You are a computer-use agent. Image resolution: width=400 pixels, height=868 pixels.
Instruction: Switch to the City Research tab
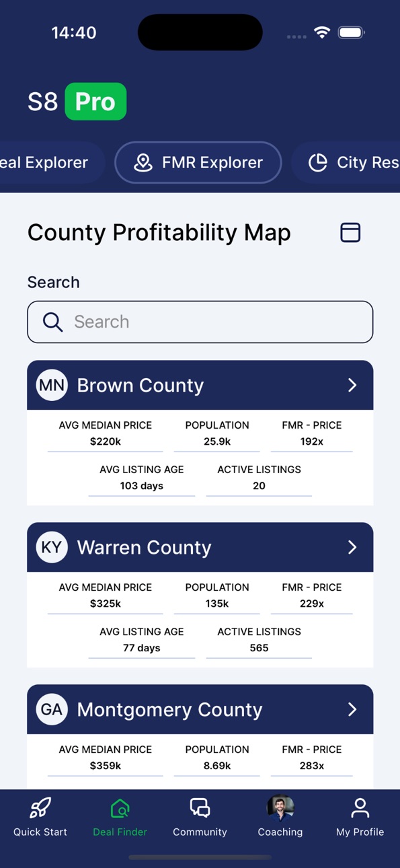346,162
